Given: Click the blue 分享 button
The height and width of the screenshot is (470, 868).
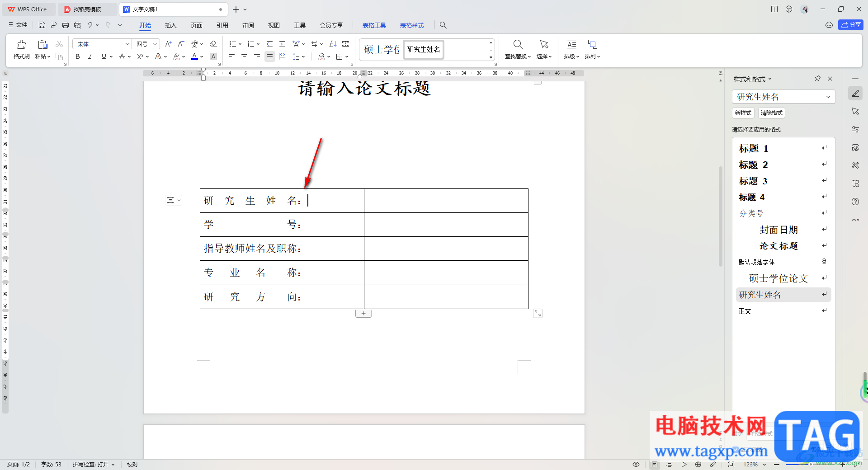Looking at the screenshot, I should [x=850, y=25].
